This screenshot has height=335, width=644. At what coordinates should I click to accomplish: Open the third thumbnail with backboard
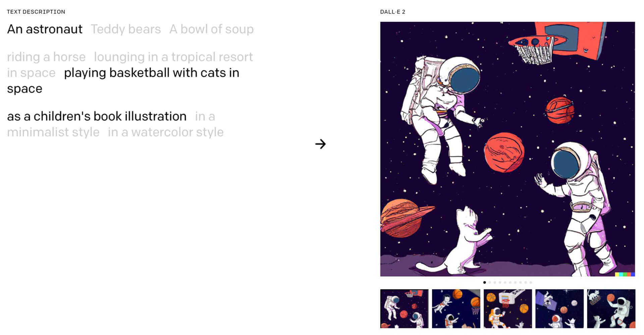click(507, 309)
